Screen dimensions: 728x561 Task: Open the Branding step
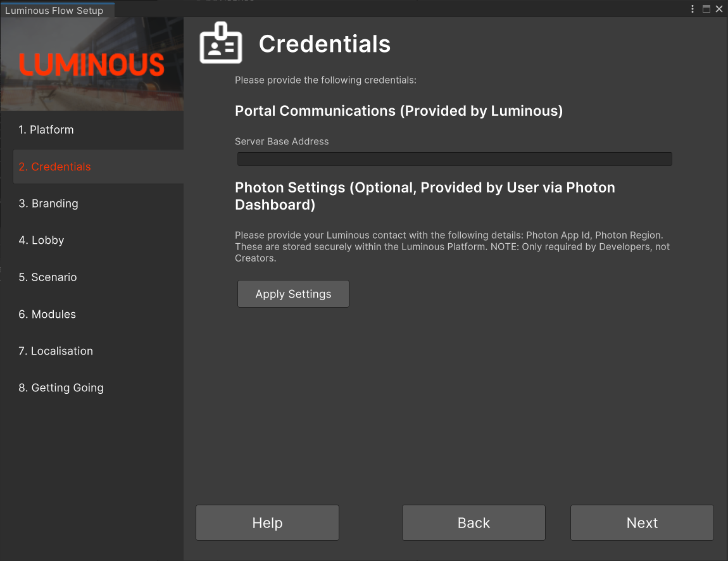coord(48,203)
